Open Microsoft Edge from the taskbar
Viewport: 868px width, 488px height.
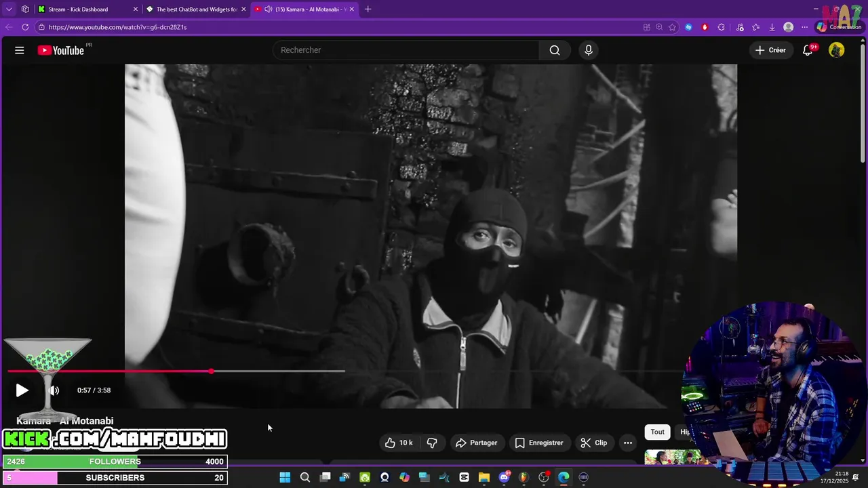pos(564,477)
